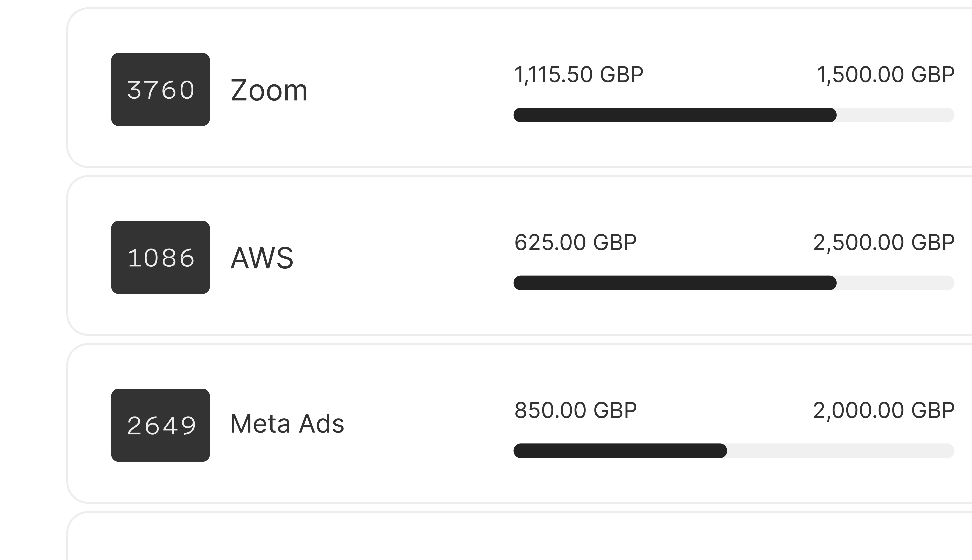Click the filled part of AWS's spending bar
The image size is (972, 560).
click(675, 283)
